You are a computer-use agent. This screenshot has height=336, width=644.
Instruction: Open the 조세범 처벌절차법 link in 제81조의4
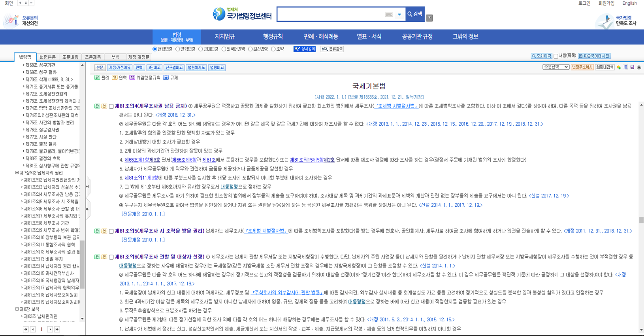[x=396, y=106]
